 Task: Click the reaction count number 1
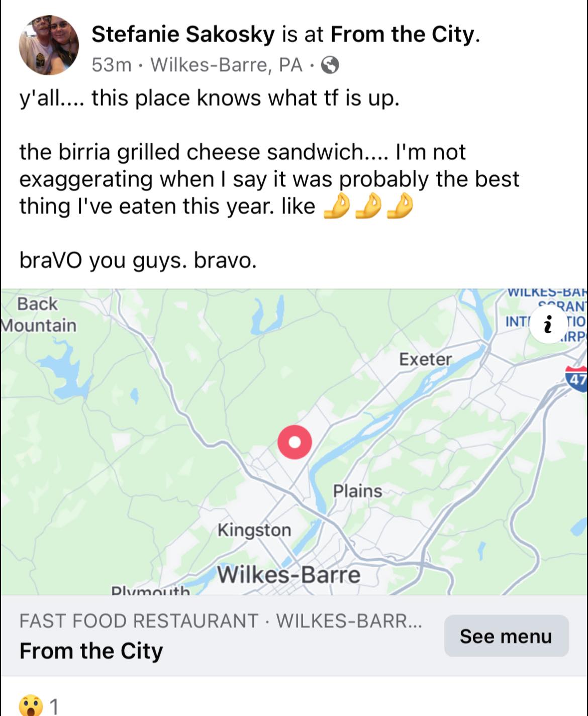[54, 706]
